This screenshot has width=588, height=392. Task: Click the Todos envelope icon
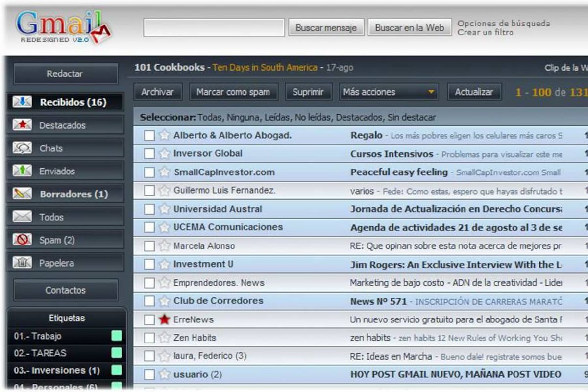pyautogui.click(x=22, y=217)
